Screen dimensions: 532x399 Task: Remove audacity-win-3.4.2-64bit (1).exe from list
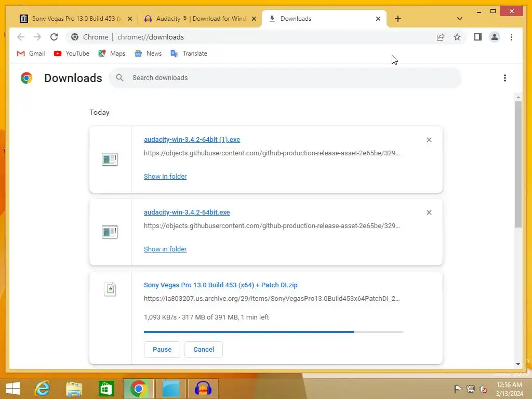pos(429,140)
